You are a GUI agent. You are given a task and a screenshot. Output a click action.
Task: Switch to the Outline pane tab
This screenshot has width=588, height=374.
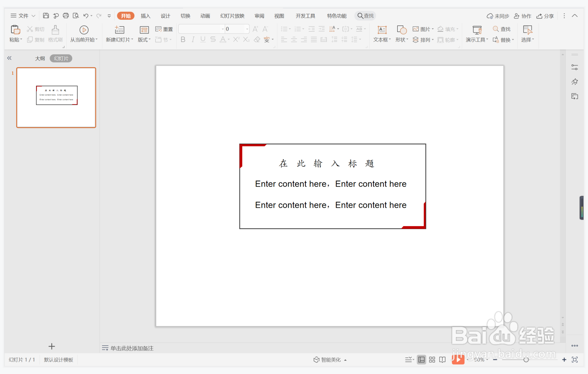40,58
